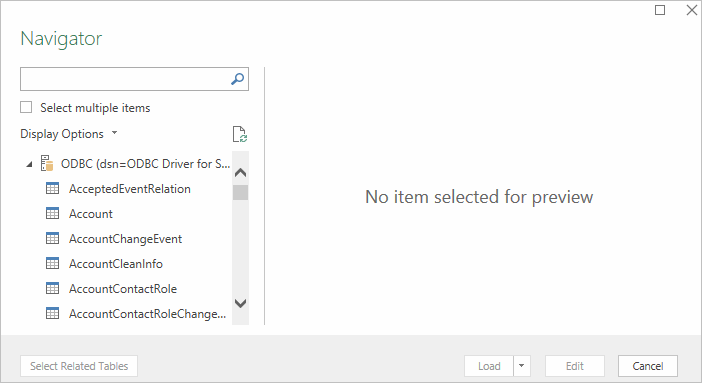Cancel the Navigator dialog

[x=648, y=366]
